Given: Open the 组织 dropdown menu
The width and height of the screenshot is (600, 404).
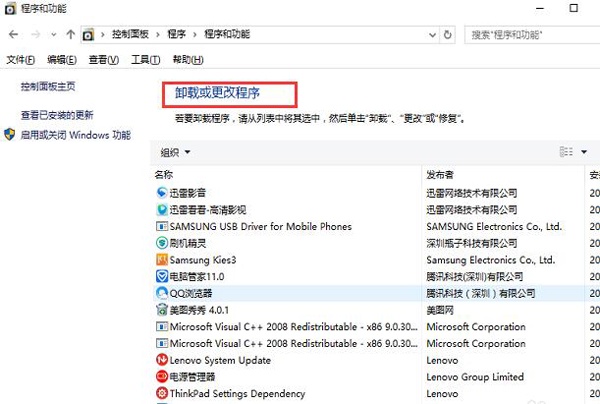Looking at the screenshot, I should 175,152.
